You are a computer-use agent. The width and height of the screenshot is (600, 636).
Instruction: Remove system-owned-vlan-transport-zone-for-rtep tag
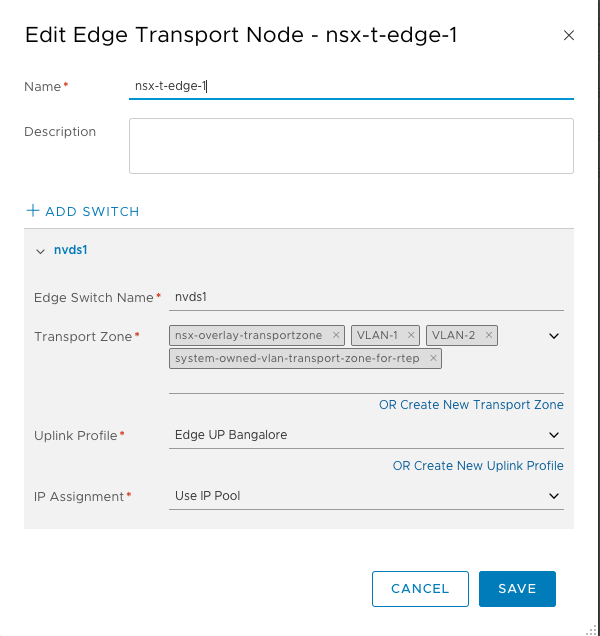pos(433,358)
